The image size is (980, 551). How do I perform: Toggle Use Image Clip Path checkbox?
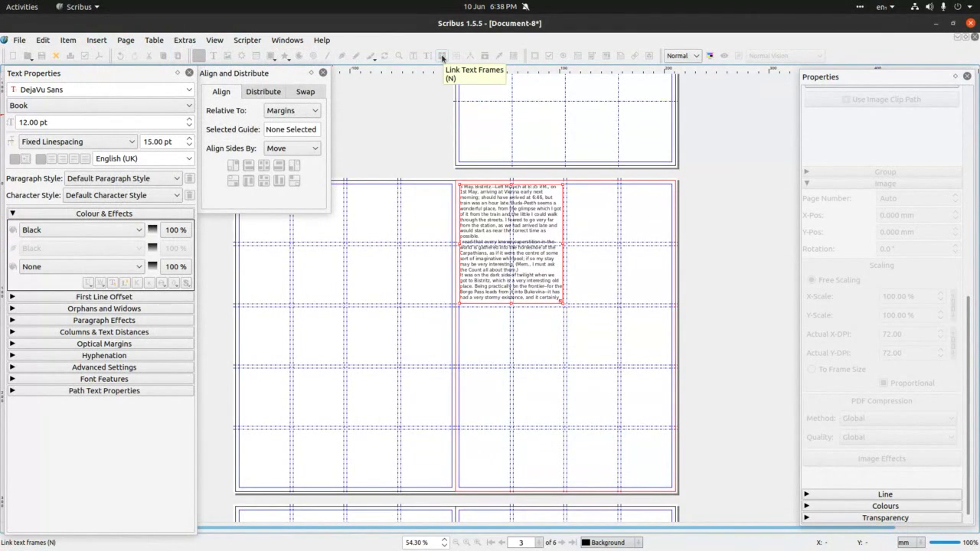coord(845,99)
